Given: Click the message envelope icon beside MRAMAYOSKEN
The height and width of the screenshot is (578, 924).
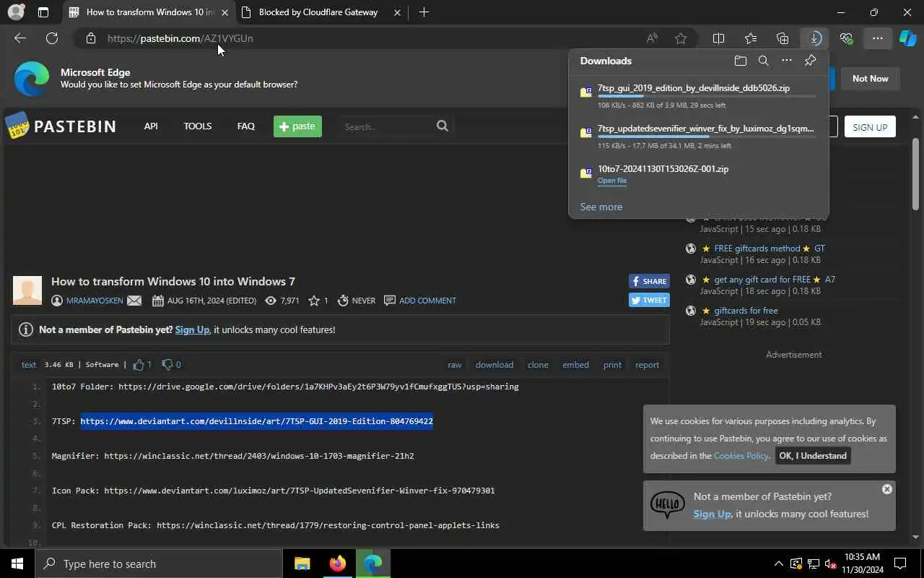Looking at the screenshot, I should click(x=134, y=301).
